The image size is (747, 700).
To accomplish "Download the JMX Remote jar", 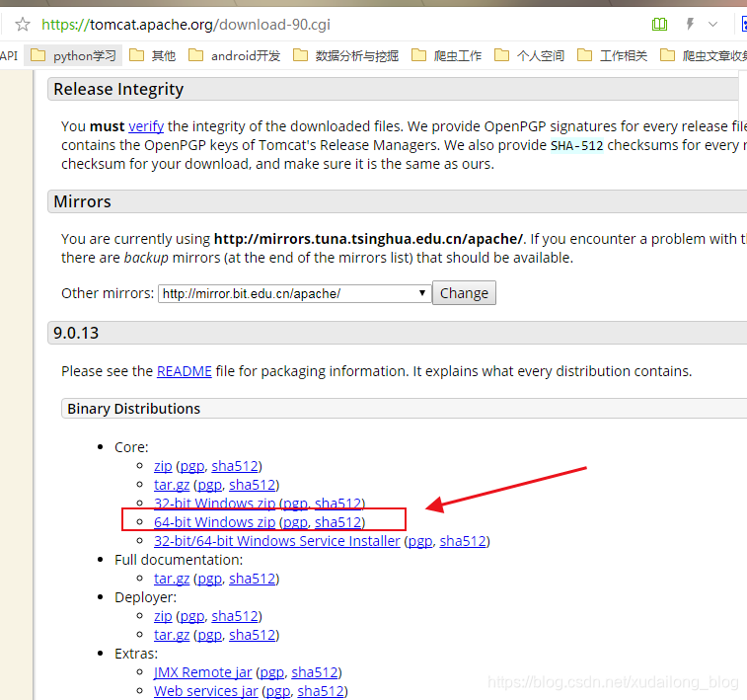I will pyautogui.click(x=202, y=672).
